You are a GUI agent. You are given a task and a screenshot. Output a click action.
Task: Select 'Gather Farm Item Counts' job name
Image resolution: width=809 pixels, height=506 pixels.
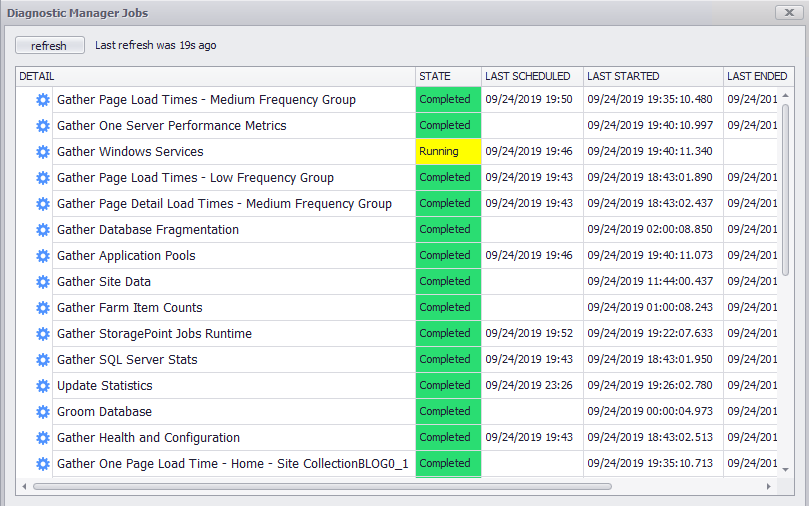pyautogui.click(x=130, y=308)
